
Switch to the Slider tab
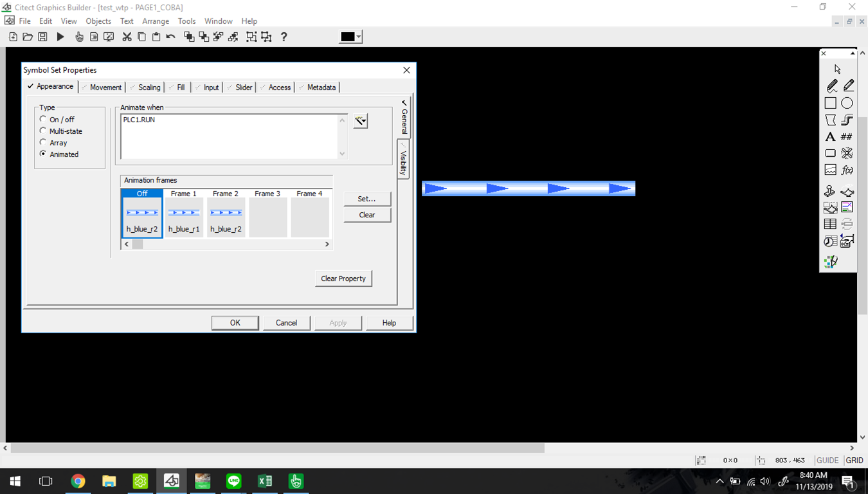240,87
